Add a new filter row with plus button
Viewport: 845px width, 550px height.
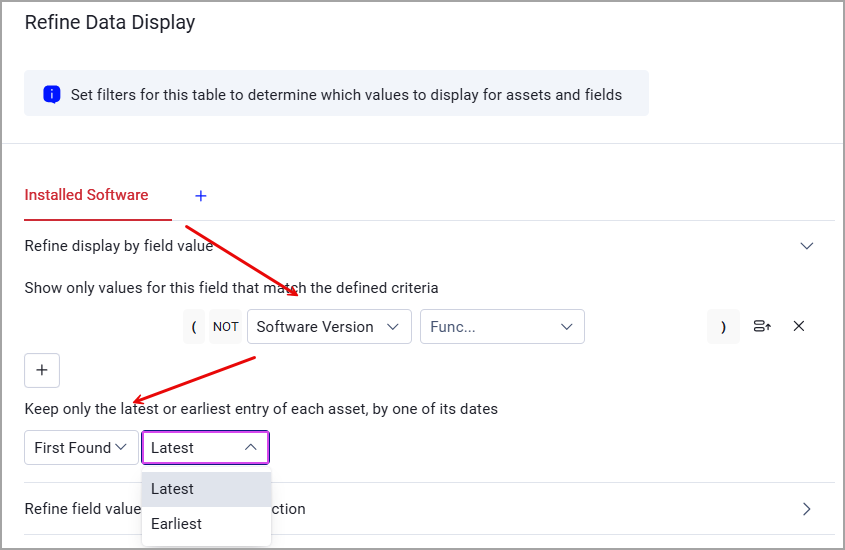42,371
